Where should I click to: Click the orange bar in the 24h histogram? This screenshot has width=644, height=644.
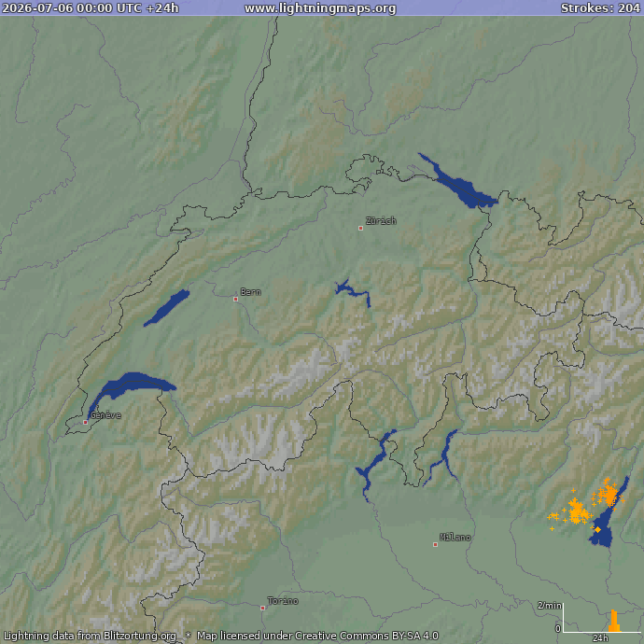[x=614, y=621]
